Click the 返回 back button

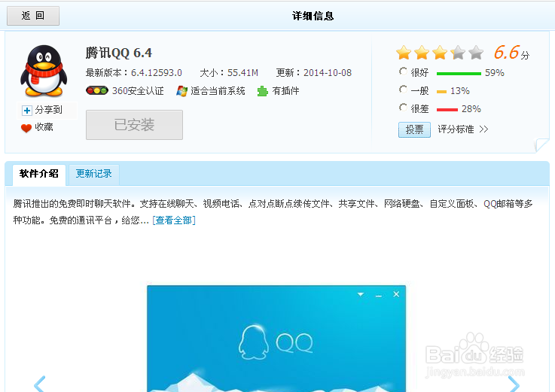point(33,16)
